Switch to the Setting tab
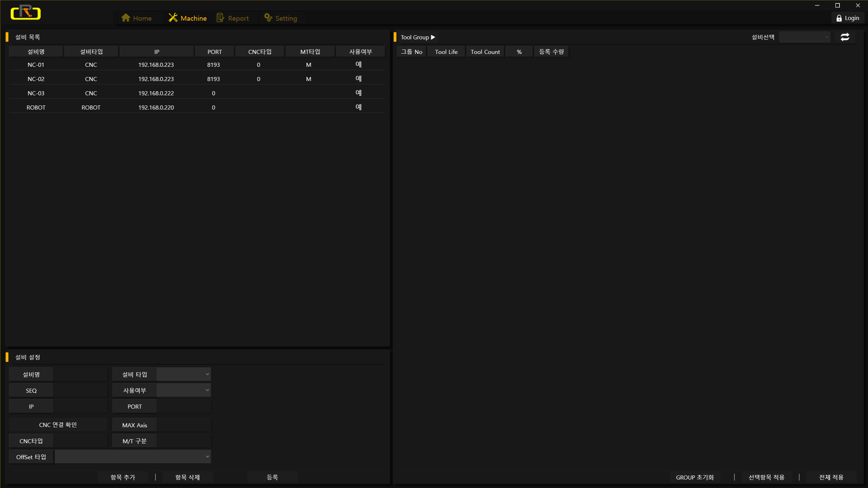Screen dimensions: 868x488 pyautogui.click(x=281, y=18)
